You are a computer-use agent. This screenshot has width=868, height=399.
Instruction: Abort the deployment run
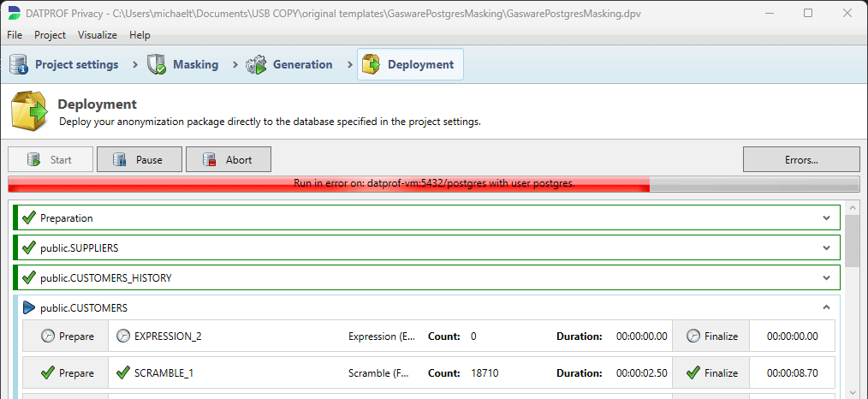[x=229, y=159]
